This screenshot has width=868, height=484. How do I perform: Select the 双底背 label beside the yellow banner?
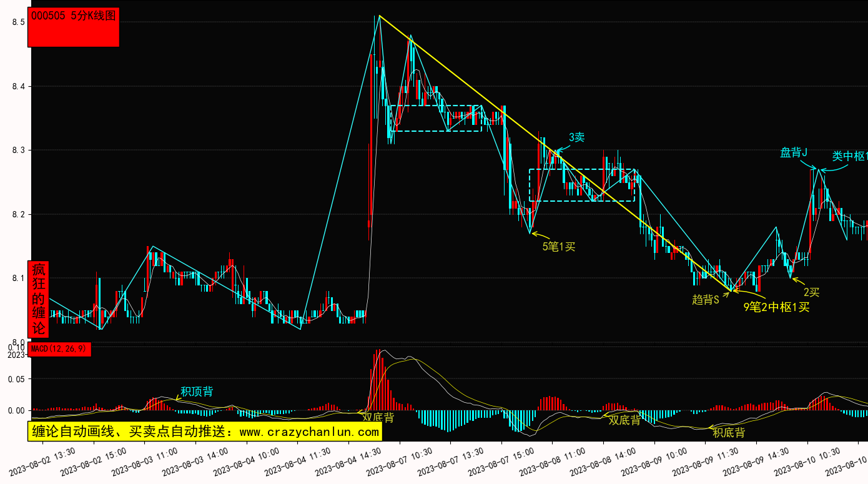point(378,417)
